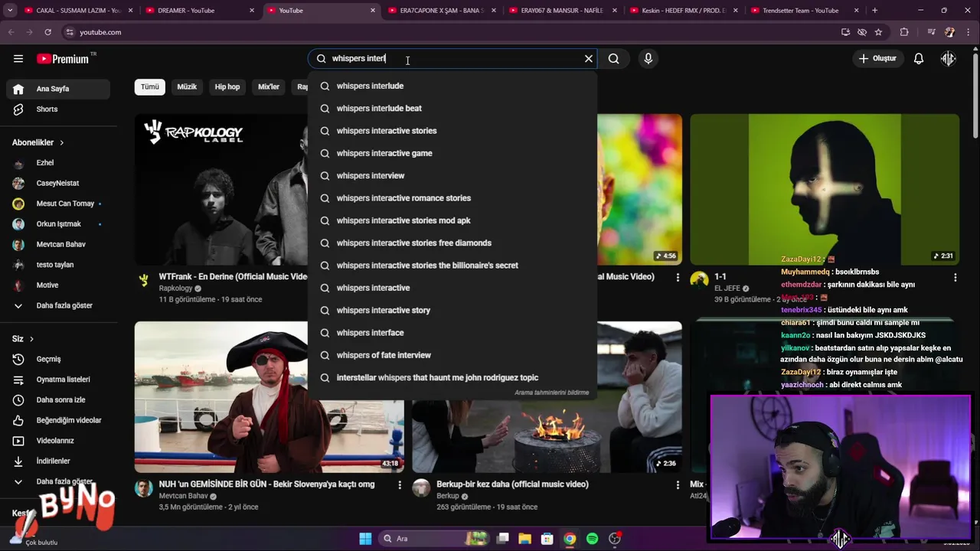Open the Chrome extensions puzzle icon
The image size is (980, 551).
(904, 32)
